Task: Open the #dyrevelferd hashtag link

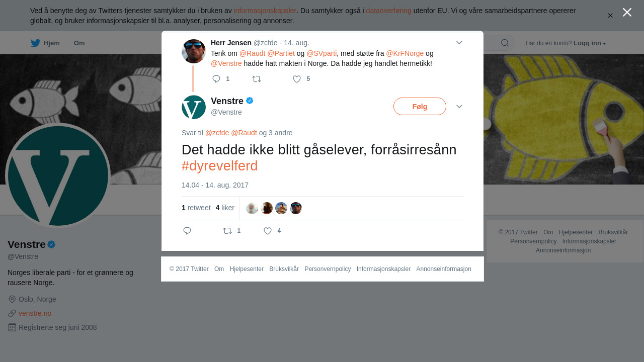Action: pos(219,165)
